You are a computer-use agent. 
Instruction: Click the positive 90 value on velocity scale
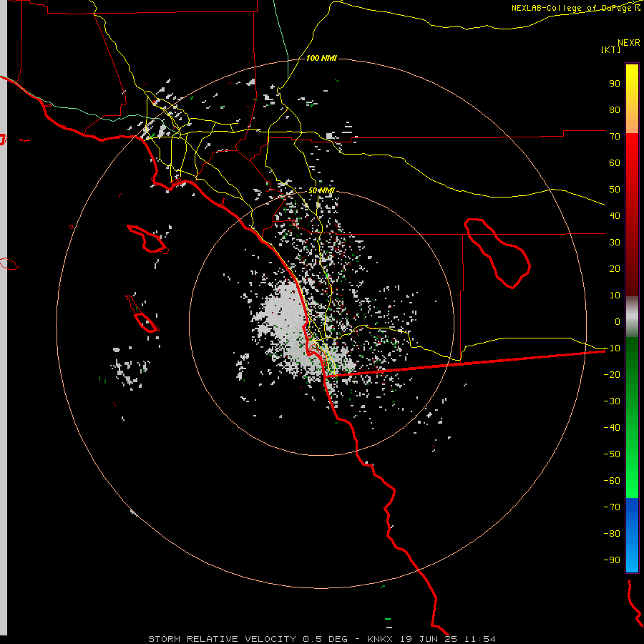click(615, 84)
